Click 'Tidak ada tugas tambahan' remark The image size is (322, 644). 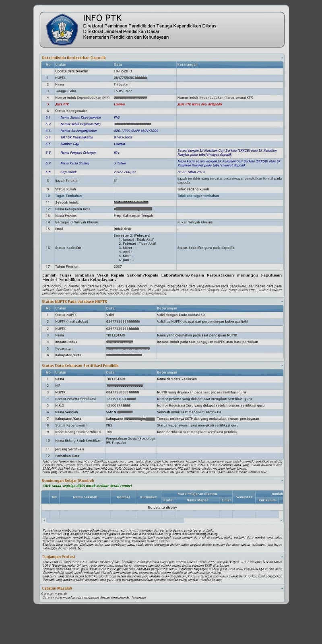coord(198,196)
